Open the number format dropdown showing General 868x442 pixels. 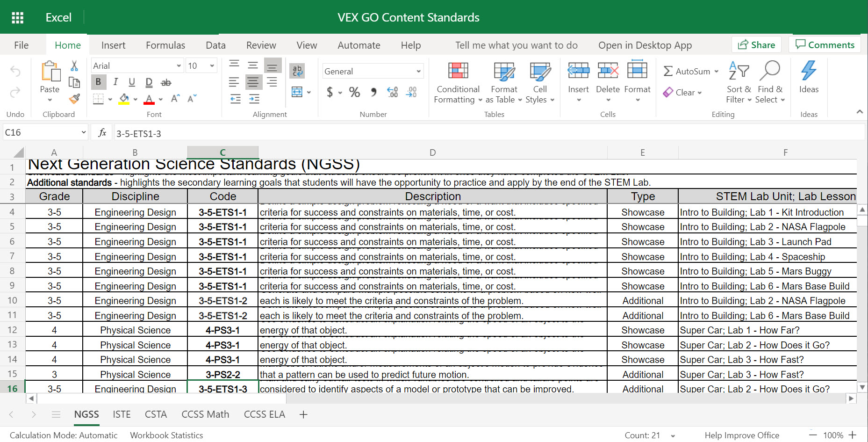373,71
